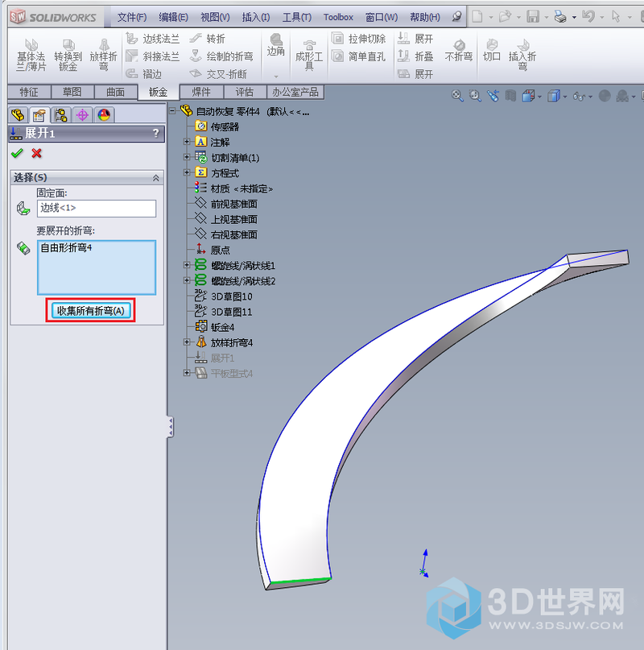Expand the 螺旋线/涡状线1 tree node
Image resolution: width=644 pixels, height=650 pixels.
188,265
